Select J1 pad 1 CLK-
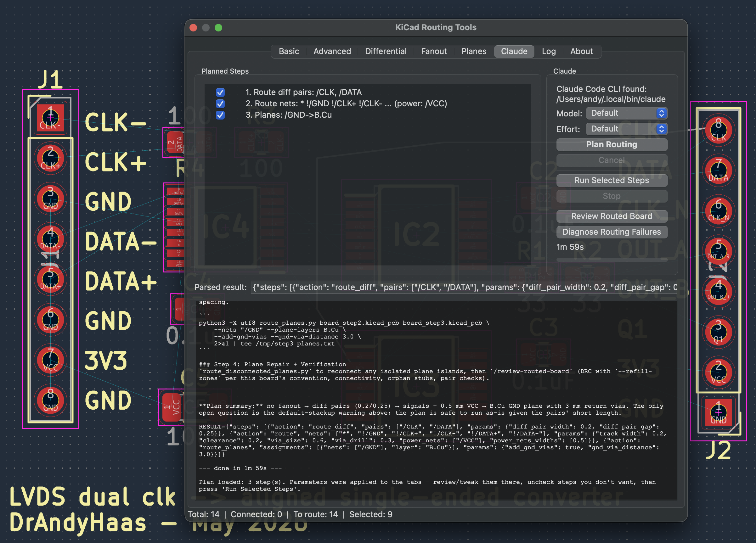Viewport: 756px width, 543px height. click(50, 118)
